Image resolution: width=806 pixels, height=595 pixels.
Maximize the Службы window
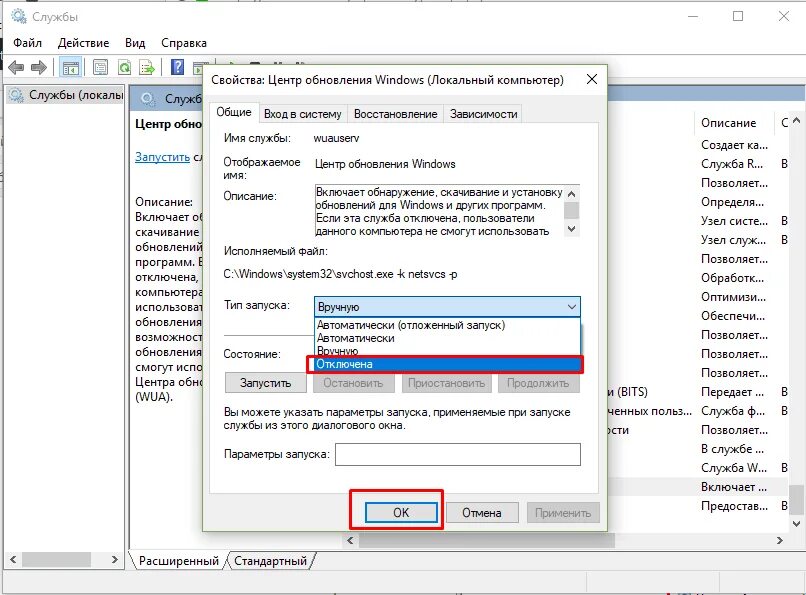pos(738,16)
